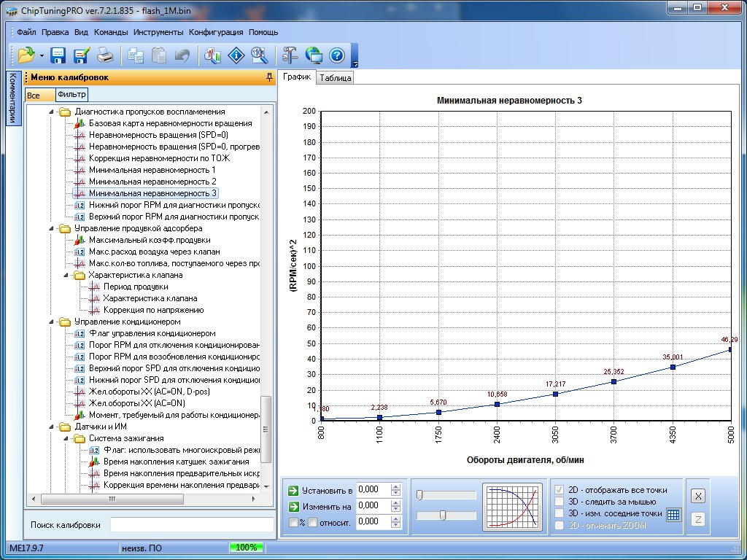This screenshot has height=560, width=747.
Task: Open dropdown arrow next to open file icon
Action: click(42, 55)
